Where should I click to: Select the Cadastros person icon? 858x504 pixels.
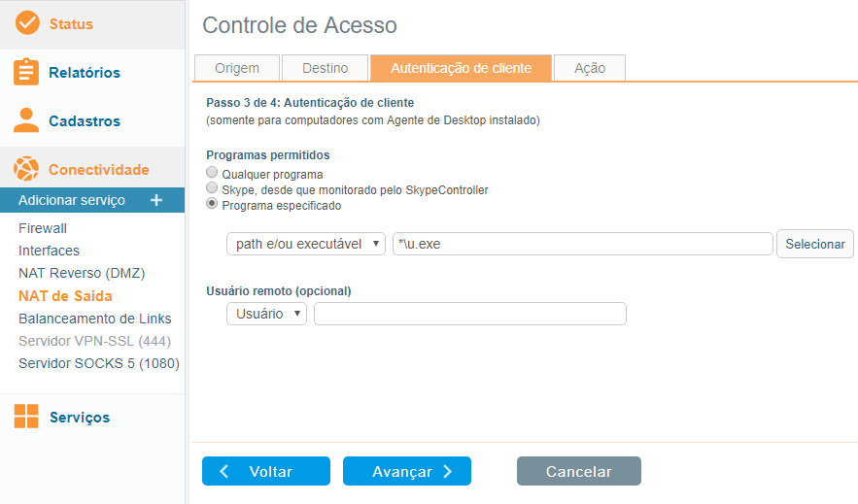point(26,120)
